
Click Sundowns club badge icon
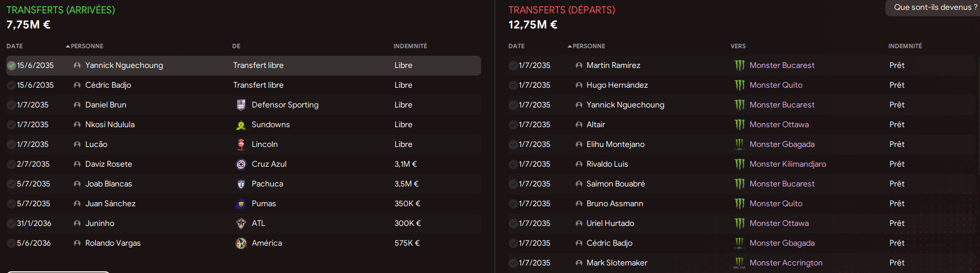241,125
